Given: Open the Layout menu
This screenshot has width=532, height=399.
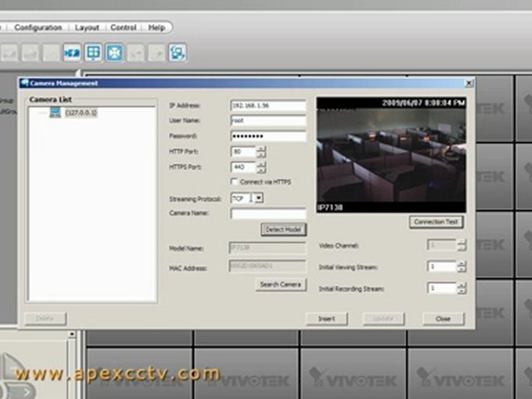Looking at the screenshot, I should click(87, 28).
